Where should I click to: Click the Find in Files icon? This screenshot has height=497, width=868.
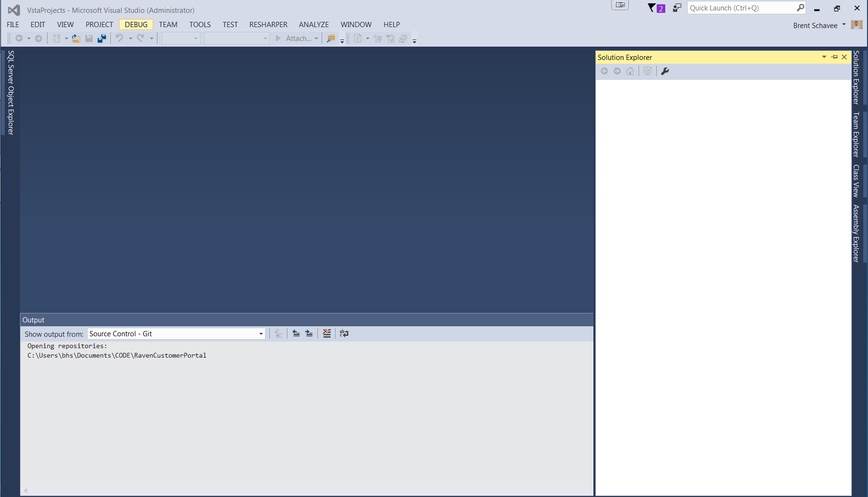click(x=331, y=39)
